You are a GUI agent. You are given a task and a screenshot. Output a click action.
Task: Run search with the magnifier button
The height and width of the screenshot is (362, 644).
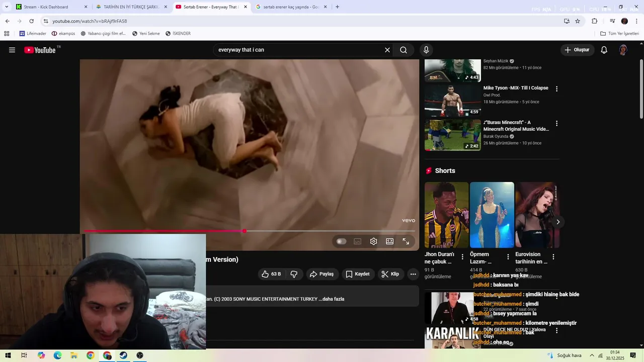[404, 50]
